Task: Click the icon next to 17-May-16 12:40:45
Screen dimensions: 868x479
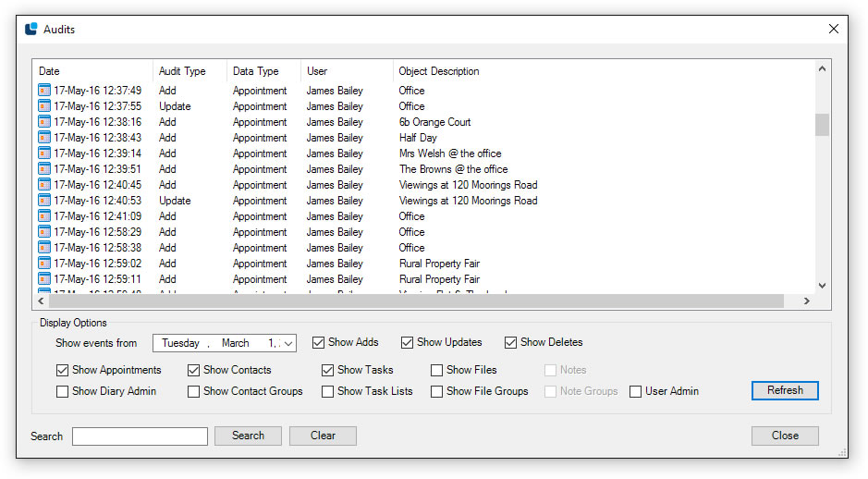Action: coord(44,185)
